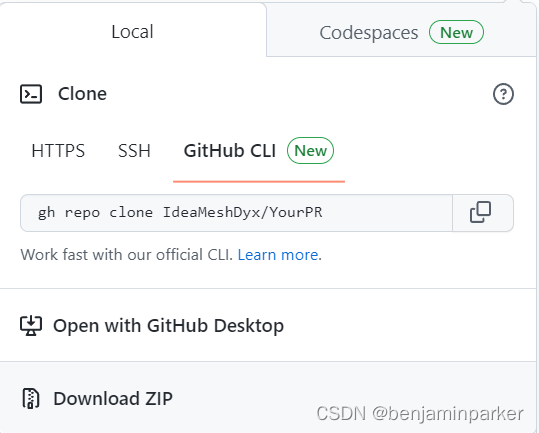
Task: Click 'Work fast with our official CLI' text
Action: tap(126, 255)
